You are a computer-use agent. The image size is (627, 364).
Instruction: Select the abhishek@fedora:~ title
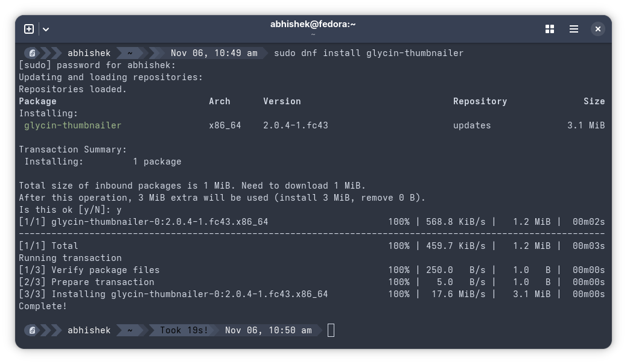click(x=313, y=24)
